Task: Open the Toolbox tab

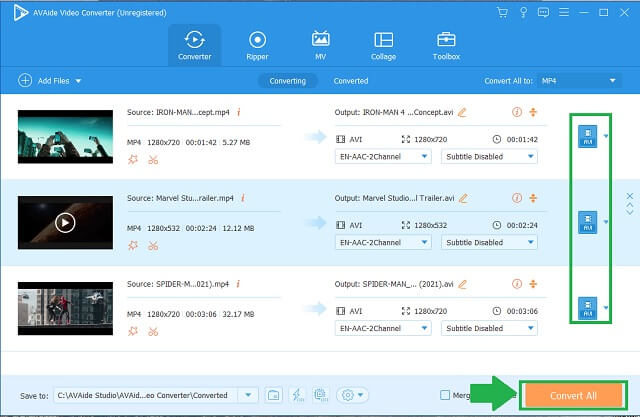Action: tap(446, 45)
